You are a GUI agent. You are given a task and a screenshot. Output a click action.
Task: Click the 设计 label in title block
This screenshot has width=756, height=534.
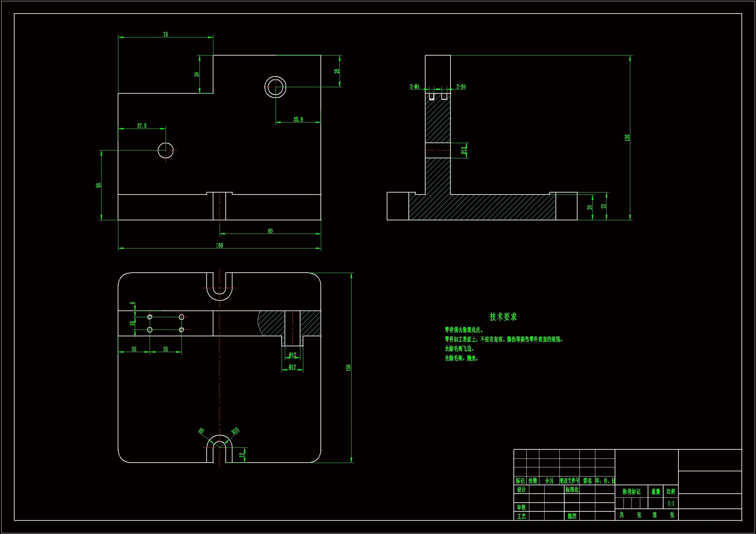[x=521, y=490]
